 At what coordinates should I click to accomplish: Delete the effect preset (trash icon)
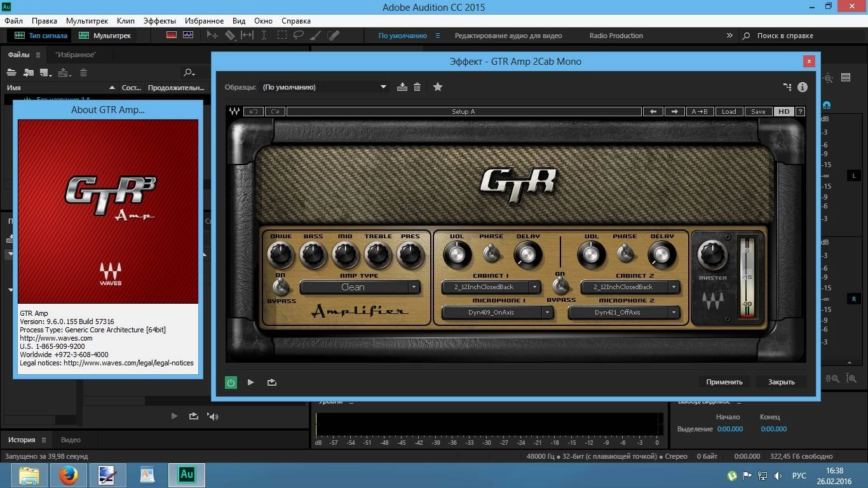tap(417, 87)
